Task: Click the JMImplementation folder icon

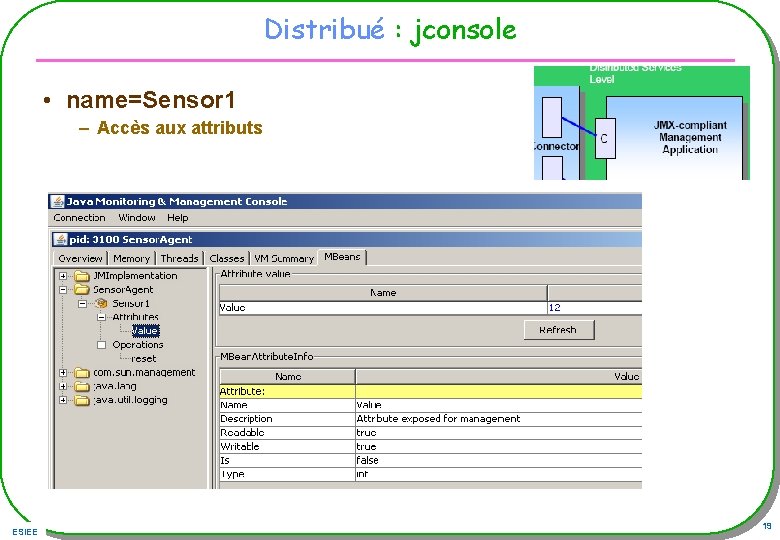Action: [x=82, y=276]
